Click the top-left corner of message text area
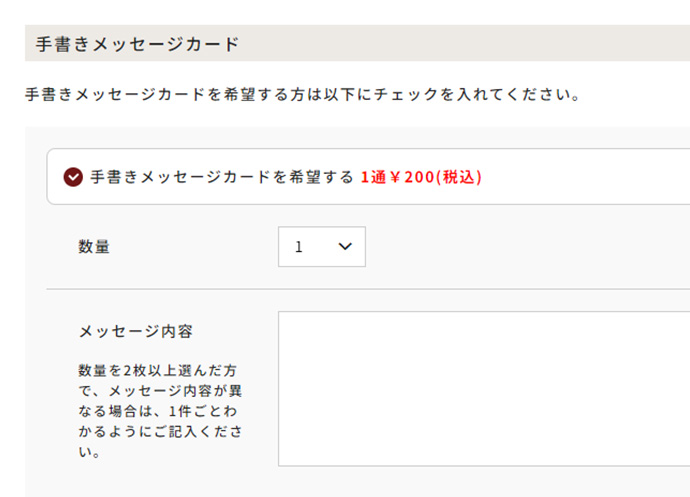 [x=286, y=319]
